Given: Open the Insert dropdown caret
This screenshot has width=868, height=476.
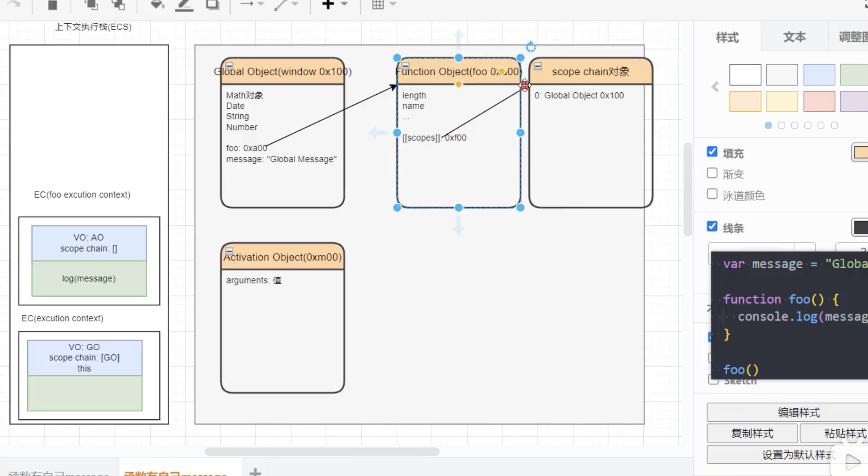Looking at the screenshot, I should [x=344, y=4].
